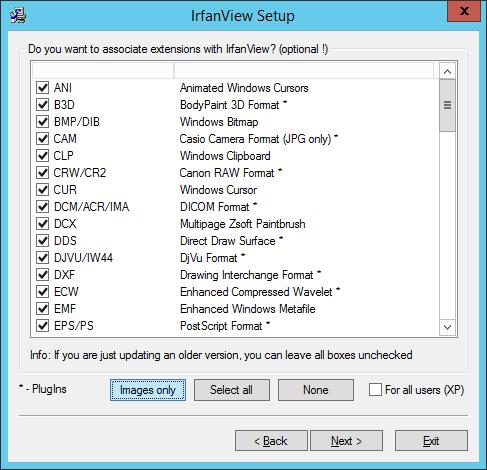
Task: Select Enhanced Compressed Wavelet text
Action: pyautogui.click(x=260, y=292)
